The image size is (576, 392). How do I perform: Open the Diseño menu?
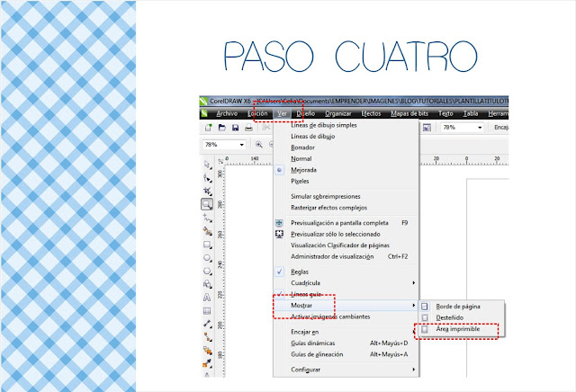[x=306, y=113]
